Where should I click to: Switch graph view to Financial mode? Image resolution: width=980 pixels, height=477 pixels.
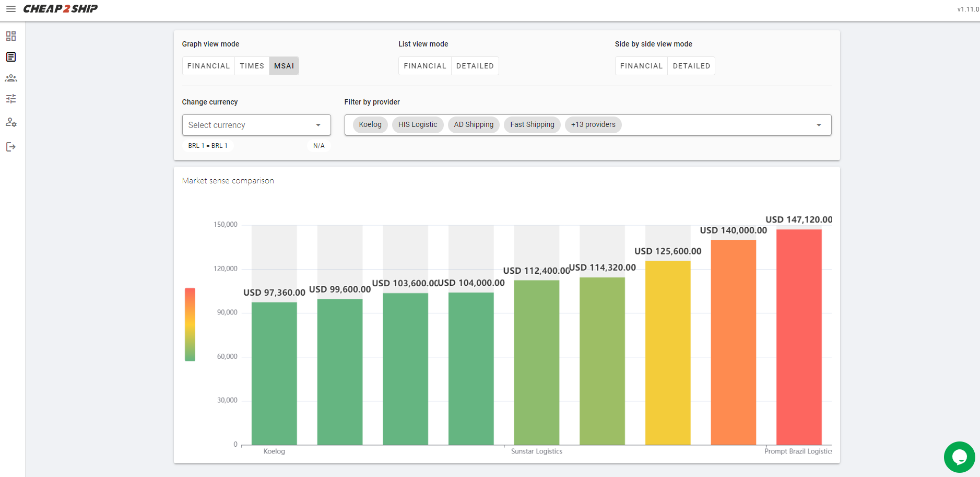click(208, 66)
